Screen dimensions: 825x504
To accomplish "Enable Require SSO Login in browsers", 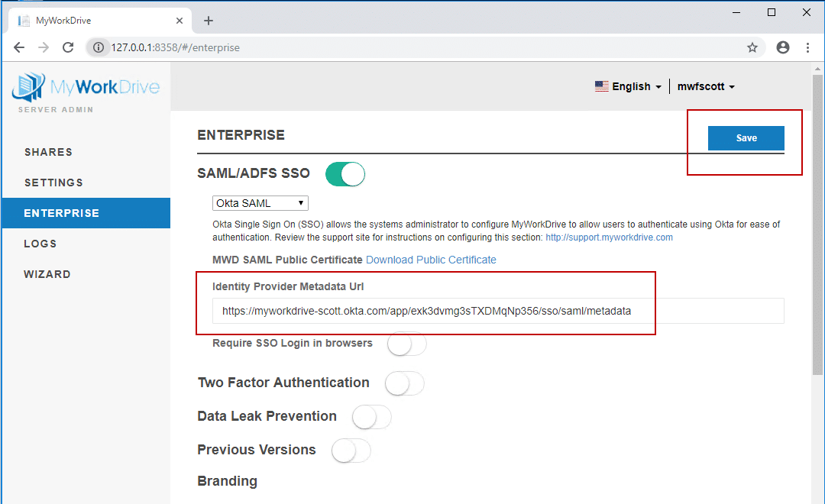I will (x=406, y=344).
